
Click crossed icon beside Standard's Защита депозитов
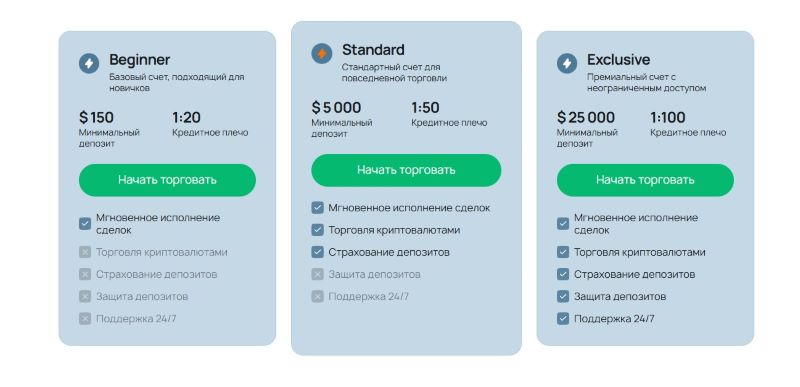pyautogui.click(x=317, y=274)
